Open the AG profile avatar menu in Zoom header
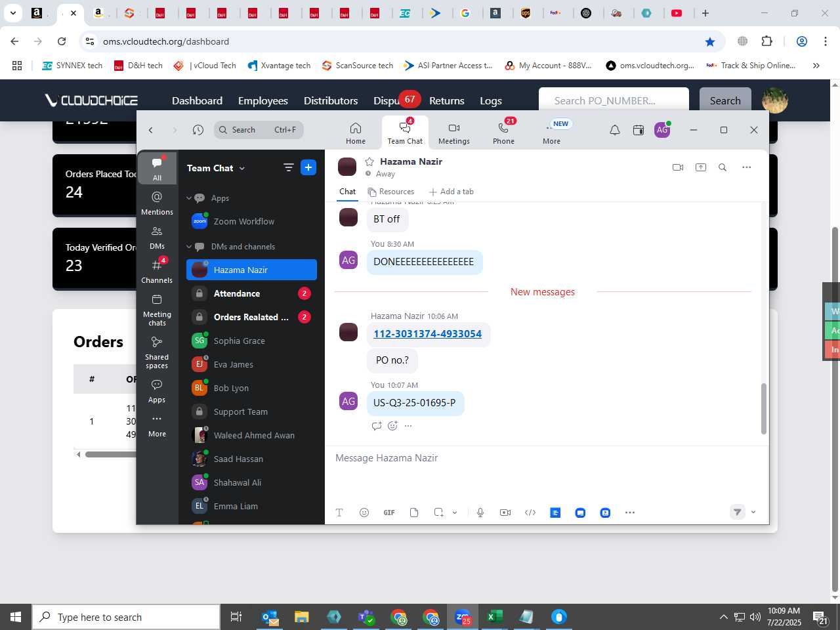 coord(662,130)
